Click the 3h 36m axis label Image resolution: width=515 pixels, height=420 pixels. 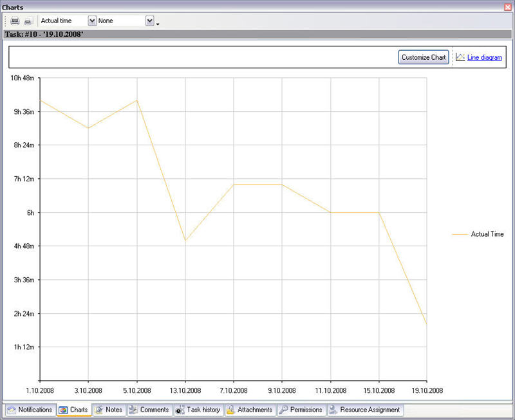[24, 280]
